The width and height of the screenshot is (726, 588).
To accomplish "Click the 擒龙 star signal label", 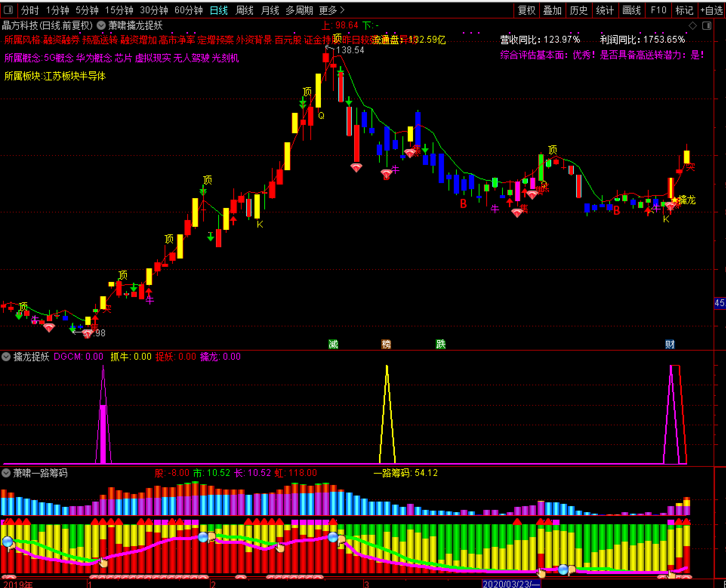I will click(x=684, y=200).
